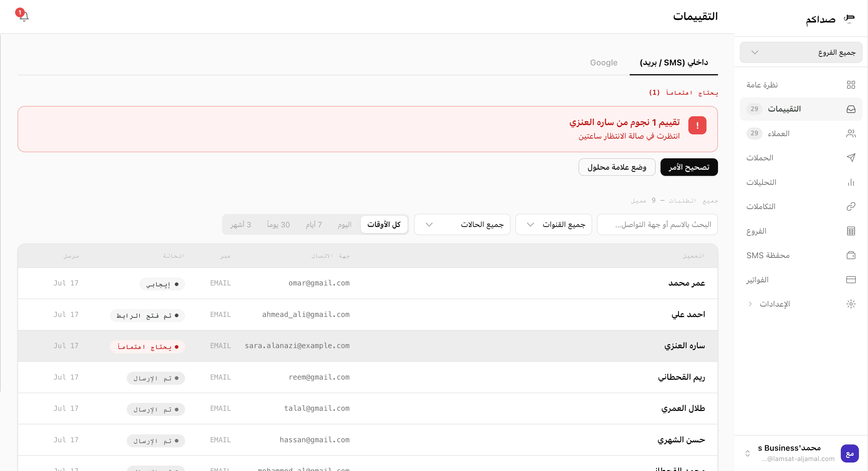Viewport: 868px width, 471px height.
Task: Open the ساره العنزي customer row
Action: [368, 346]
